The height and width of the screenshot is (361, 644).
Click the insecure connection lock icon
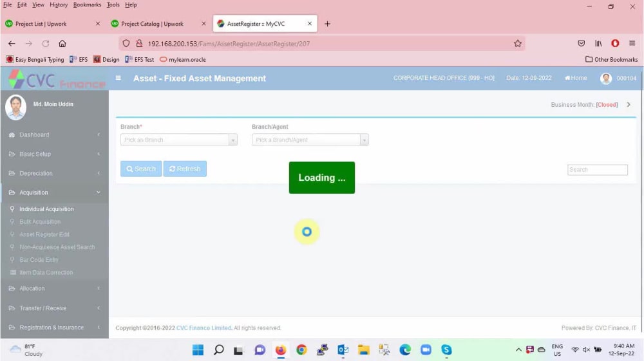pyautogui.click(x=139, y=44)
